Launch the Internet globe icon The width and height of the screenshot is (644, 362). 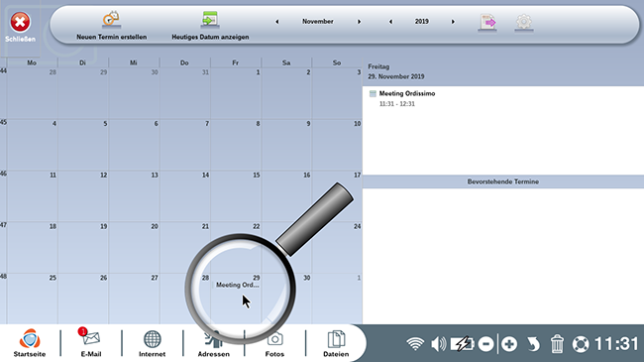[152, 343]
